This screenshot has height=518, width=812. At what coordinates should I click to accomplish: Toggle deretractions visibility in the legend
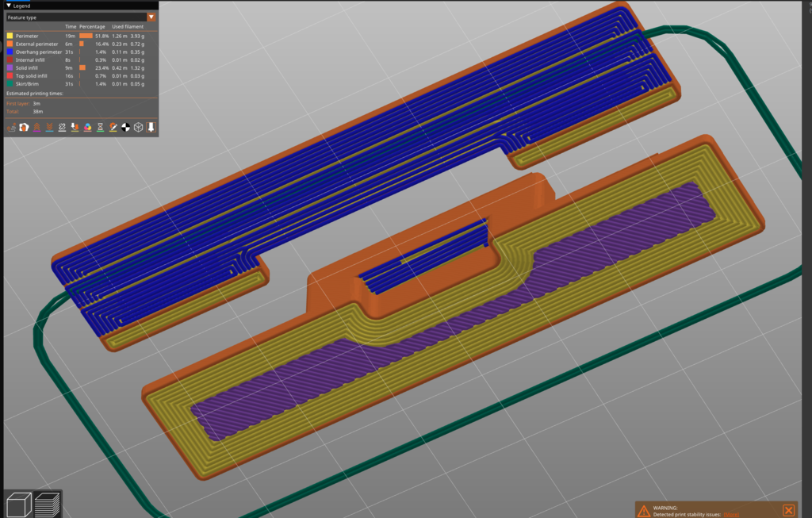[x=49, y=127]
